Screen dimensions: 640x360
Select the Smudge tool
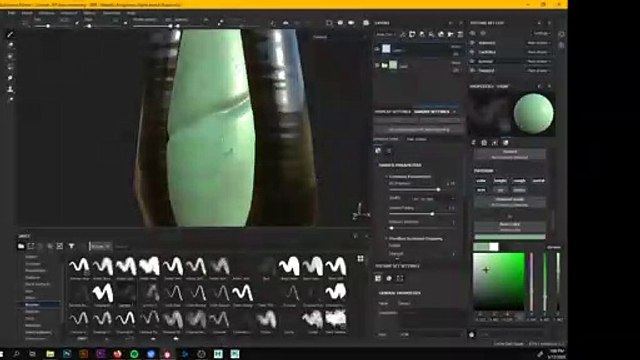point(10,78)
